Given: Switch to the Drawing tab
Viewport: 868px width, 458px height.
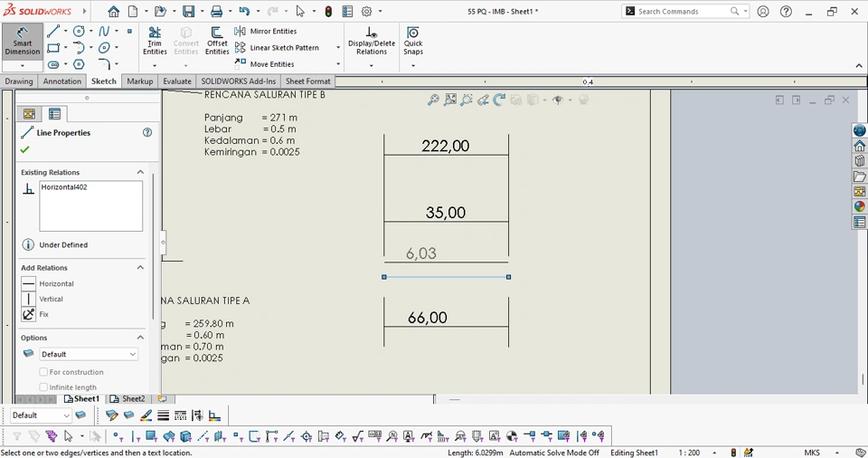Looking at the screenshot, I should pos(19,81).
